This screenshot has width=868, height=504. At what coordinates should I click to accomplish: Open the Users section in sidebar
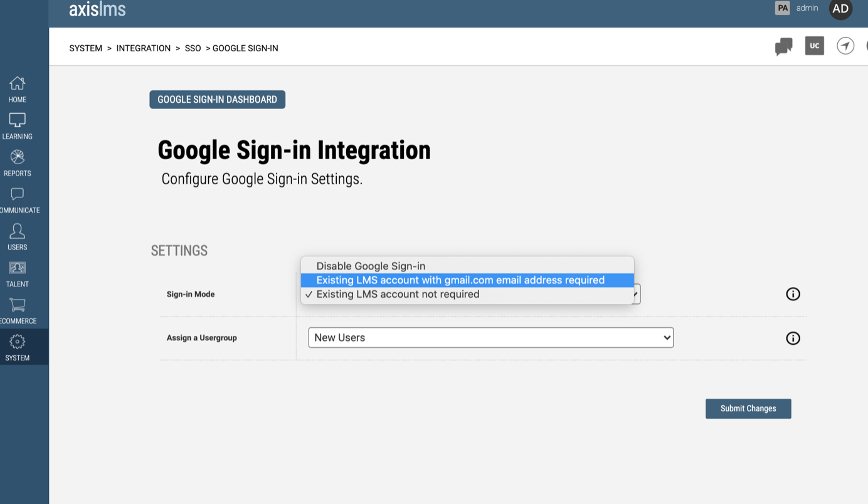click(18, 238)
